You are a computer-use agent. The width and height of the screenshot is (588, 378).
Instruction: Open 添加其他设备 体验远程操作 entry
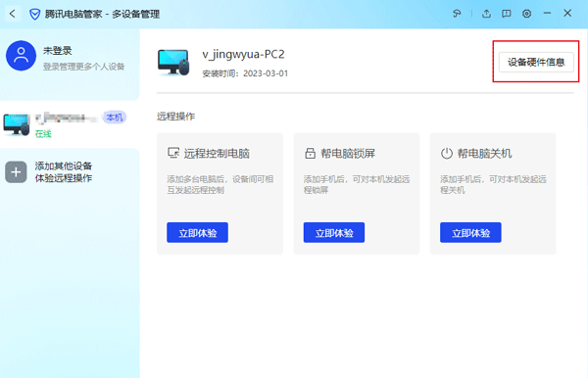[70, 172]
